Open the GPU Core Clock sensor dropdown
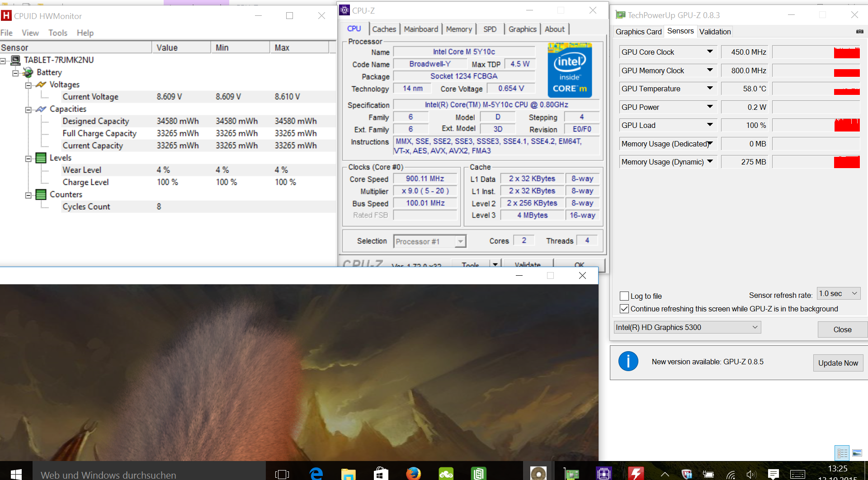This screenshot has width=868, height=480. [710, 52]
